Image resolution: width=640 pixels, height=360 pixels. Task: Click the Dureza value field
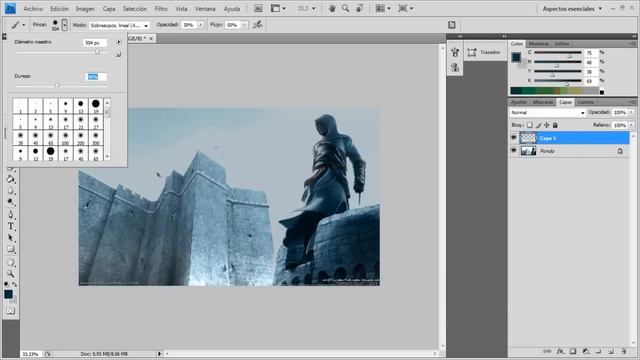(x=96, y=76)
